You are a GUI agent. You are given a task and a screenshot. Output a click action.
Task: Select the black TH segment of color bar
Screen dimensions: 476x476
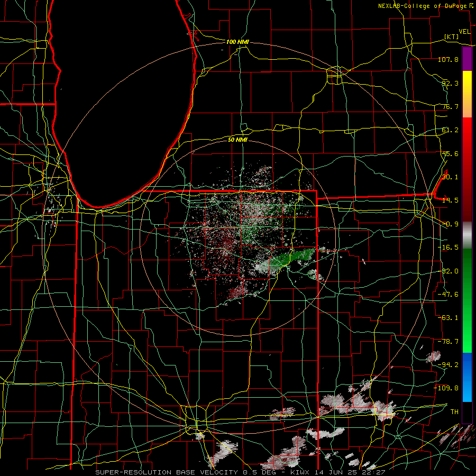tap(467, 412)
